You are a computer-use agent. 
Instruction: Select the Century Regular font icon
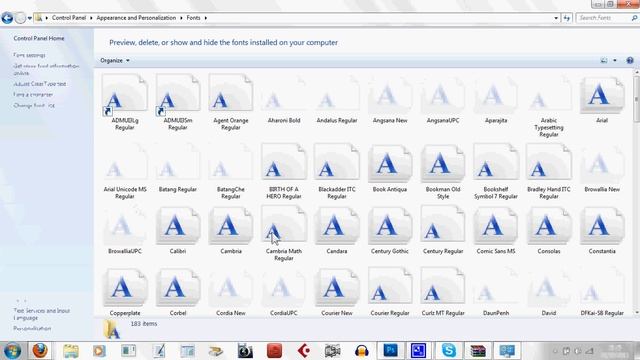443,224
